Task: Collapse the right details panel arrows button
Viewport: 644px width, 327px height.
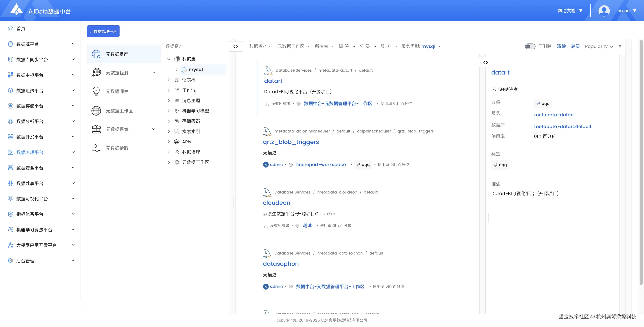Action: click(485, 62)
